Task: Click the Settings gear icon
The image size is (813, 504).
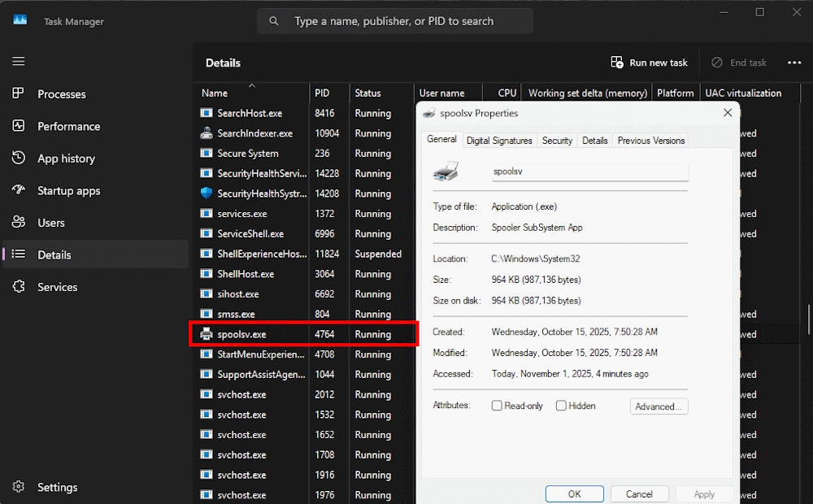Action: [19, 487]
